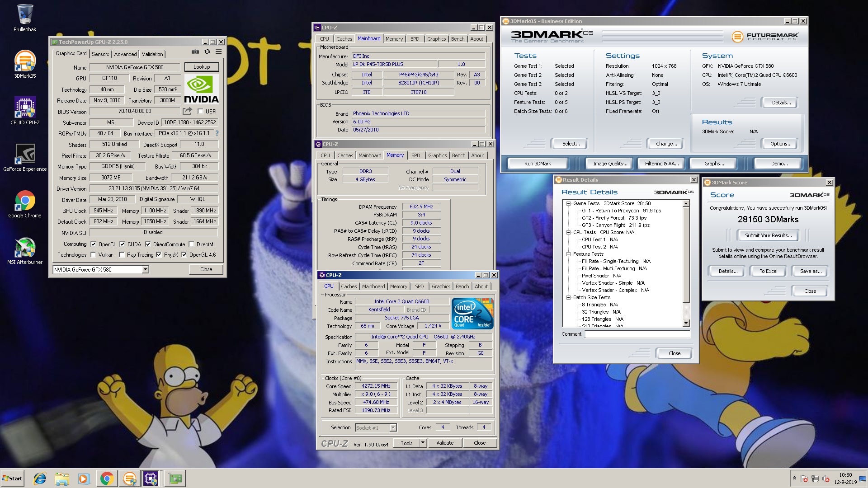Toggle the DirectML checkbox
Viewport: 868px width, 488px height.
click(x=191, y=244)
